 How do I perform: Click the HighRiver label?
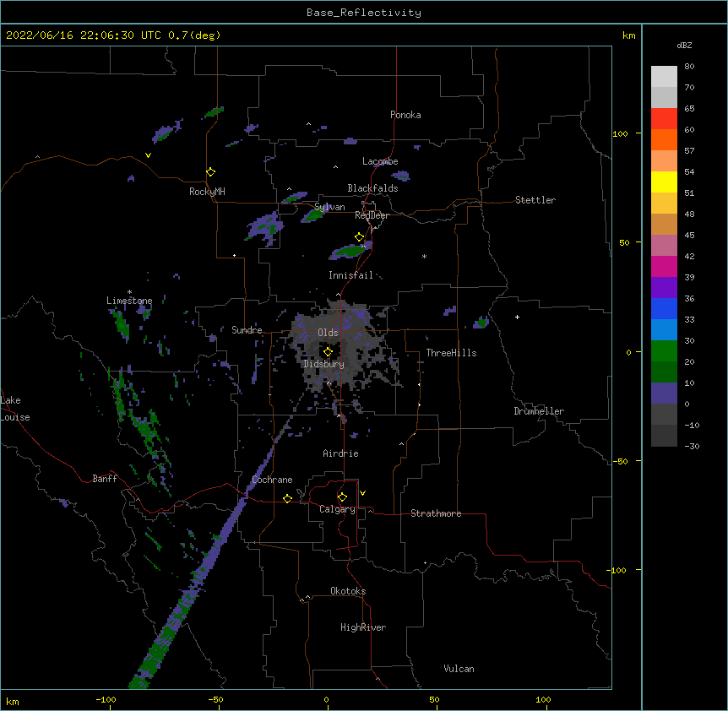tap(363, 627)
